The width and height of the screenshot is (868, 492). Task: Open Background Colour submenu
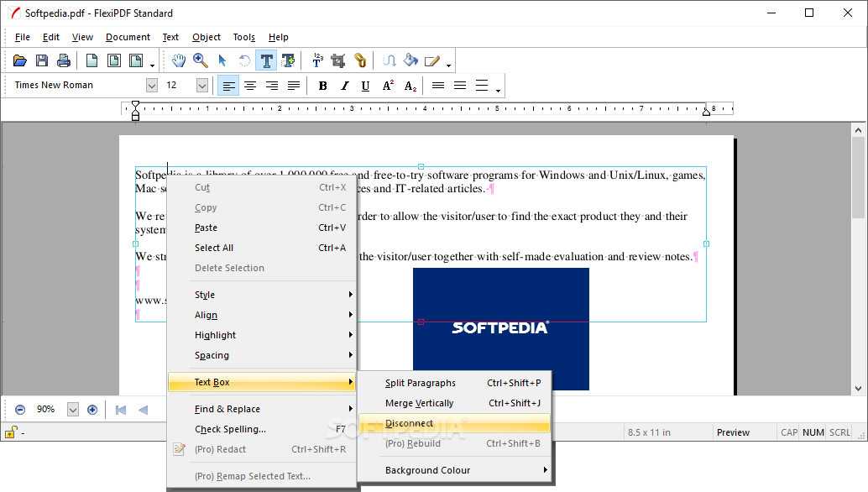454,470
